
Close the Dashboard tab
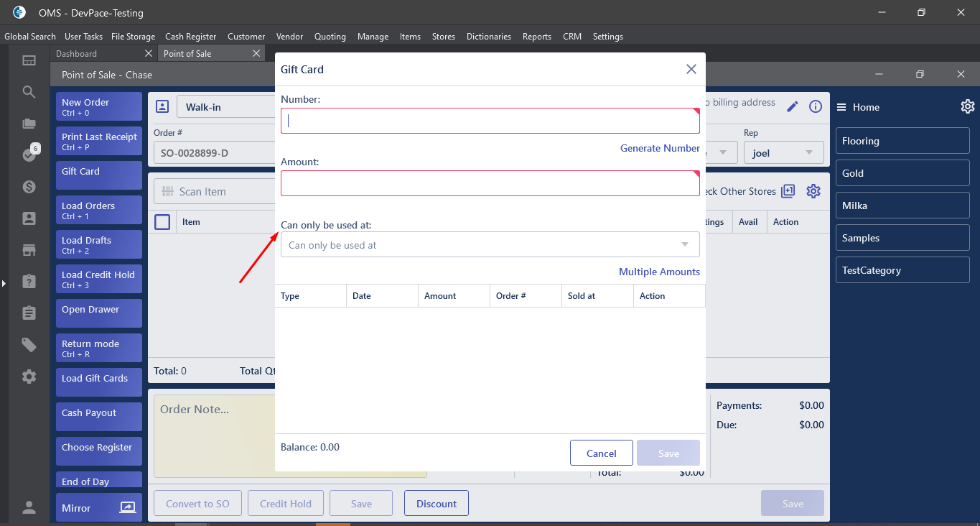pos(149,53)
